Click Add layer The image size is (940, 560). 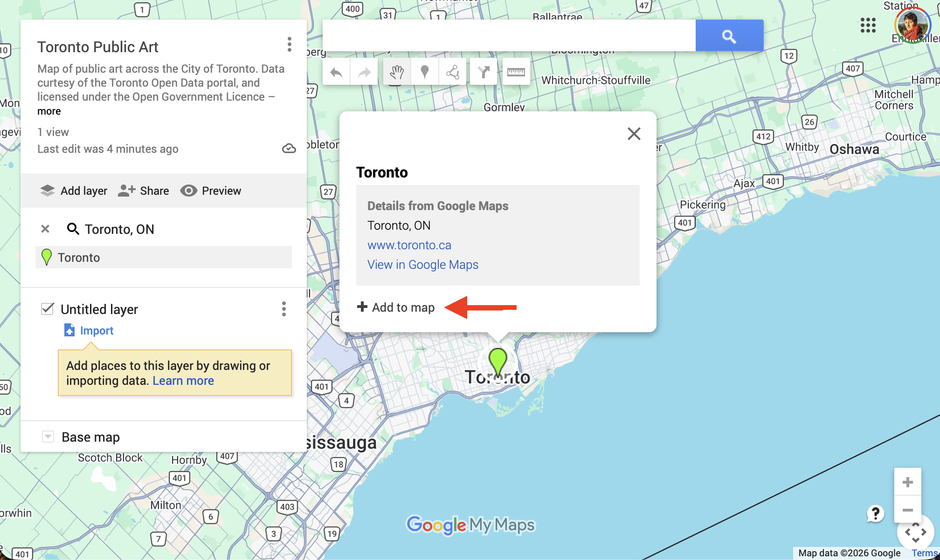[74, 191]
